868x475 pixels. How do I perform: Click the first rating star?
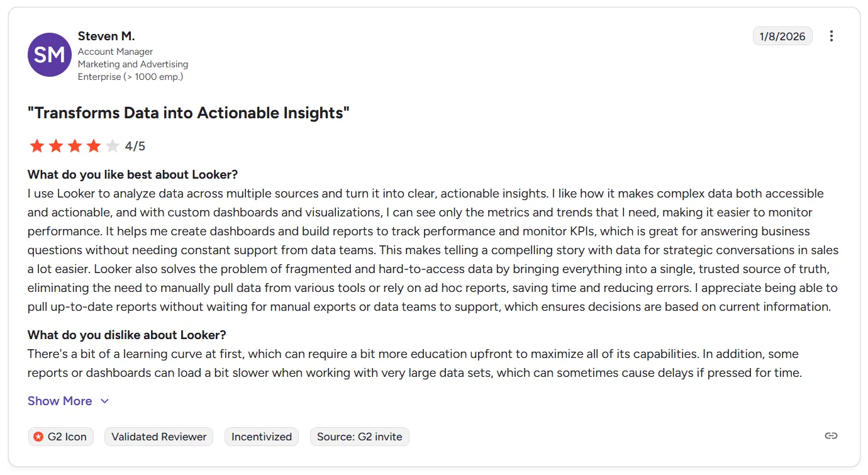[x=37, y=147]
